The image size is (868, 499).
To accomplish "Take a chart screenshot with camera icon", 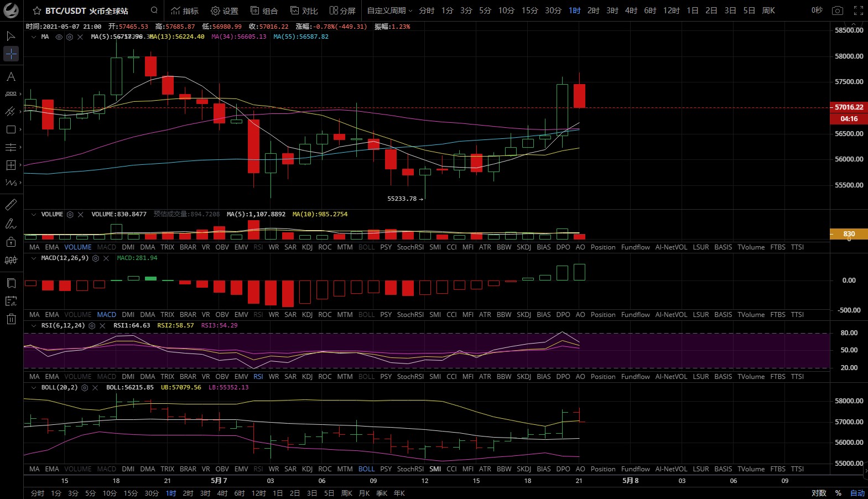I will [x=838, y=11].
